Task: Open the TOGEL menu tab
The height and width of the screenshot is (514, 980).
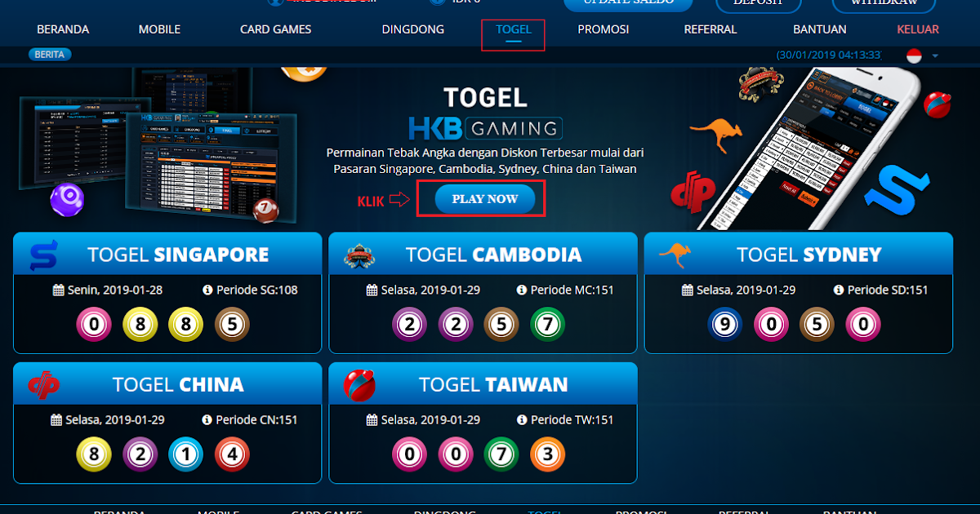Action: coord(513,29)
